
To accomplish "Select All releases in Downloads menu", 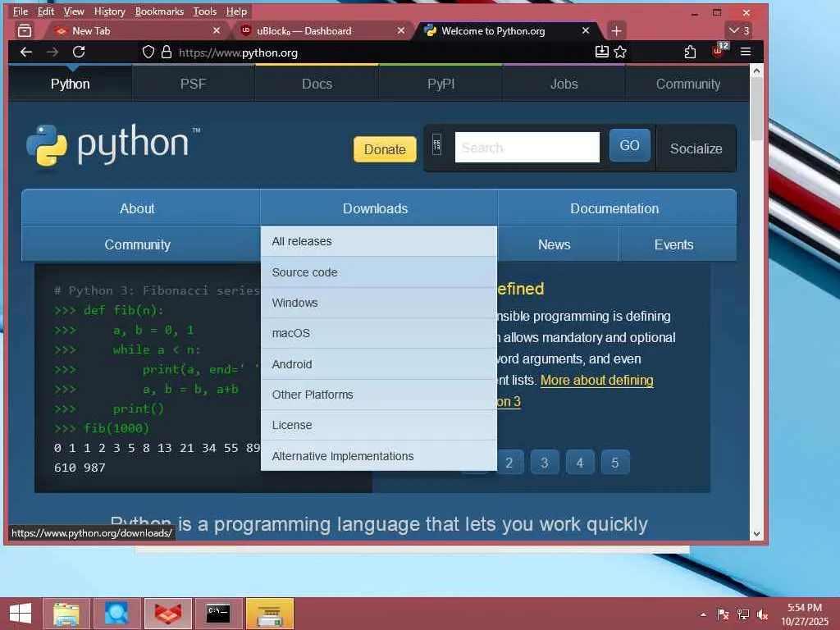I will (379, 241).
